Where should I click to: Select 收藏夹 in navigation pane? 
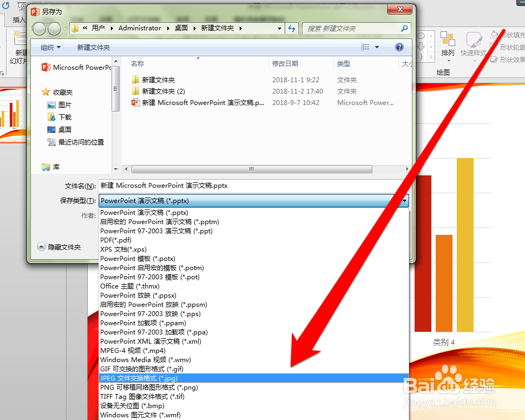click(x=57, y=92)
